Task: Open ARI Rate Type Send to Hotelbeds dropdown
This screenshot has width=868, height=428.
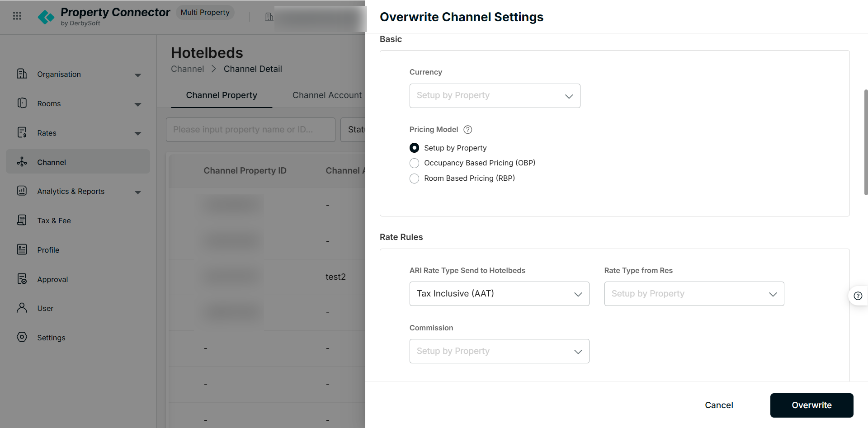Action: point(499,294)
